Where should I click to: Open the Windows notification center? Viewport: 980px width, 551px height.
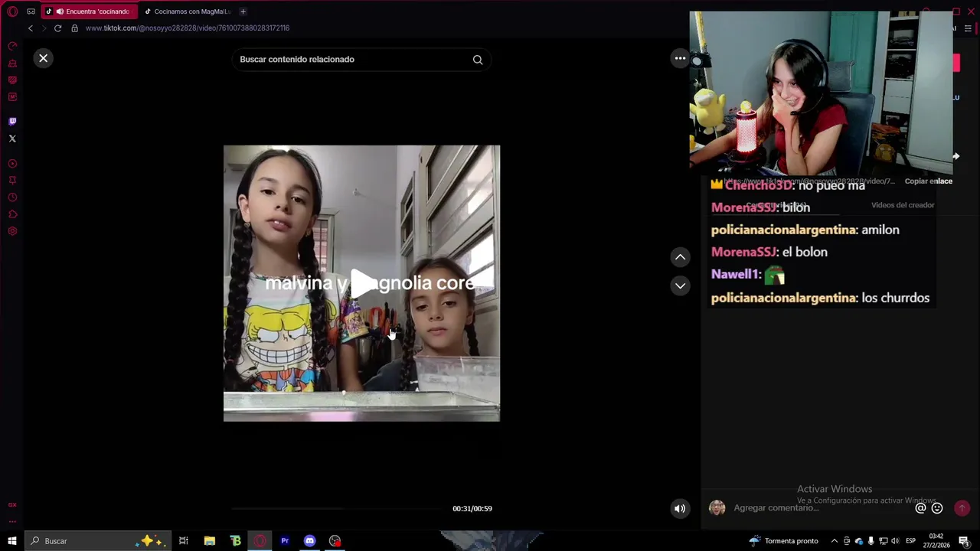click(964, 541)
